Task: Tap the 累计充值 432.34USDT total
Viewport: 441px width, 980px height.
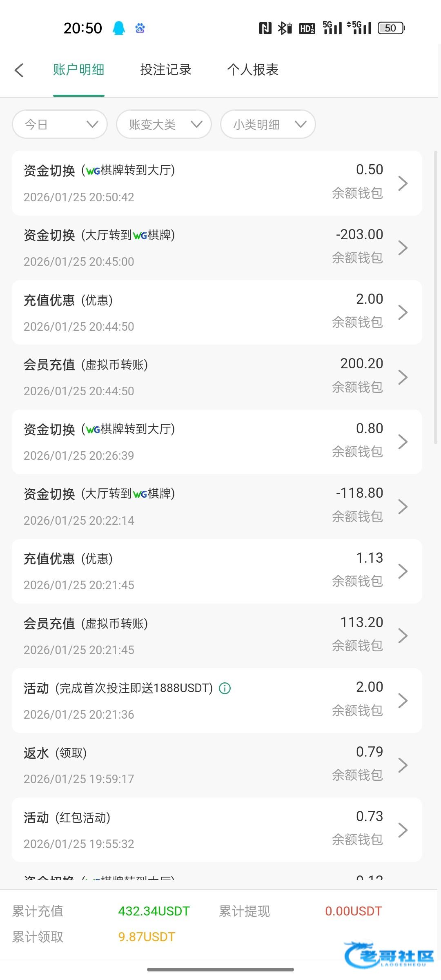Action: pos(154,911)
